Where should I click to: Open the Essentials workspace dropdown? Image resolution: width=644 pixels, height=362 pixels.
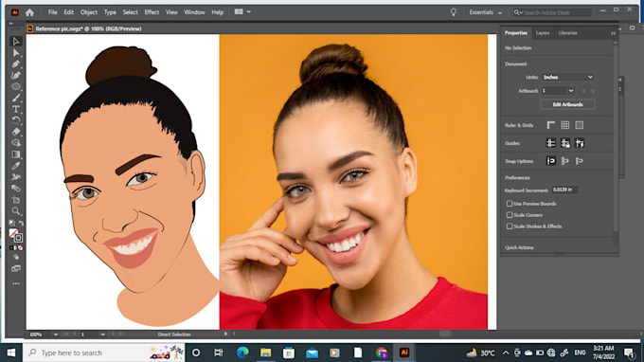[x=486, y=12]
